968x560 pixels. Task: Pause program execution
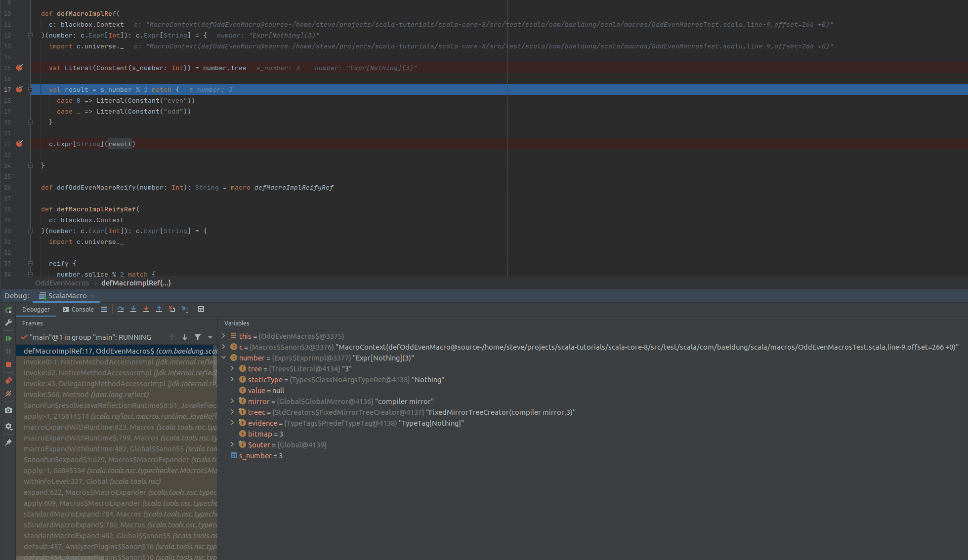point(8,351)
